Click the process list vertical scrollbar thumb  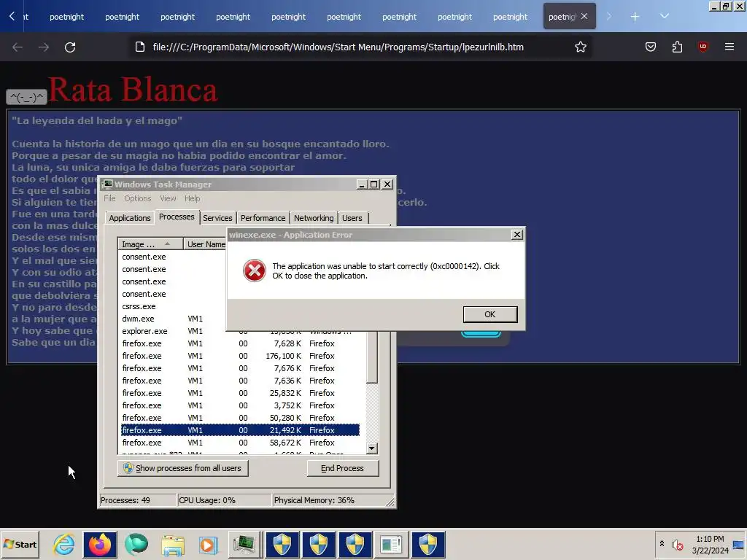coord(372,357)
